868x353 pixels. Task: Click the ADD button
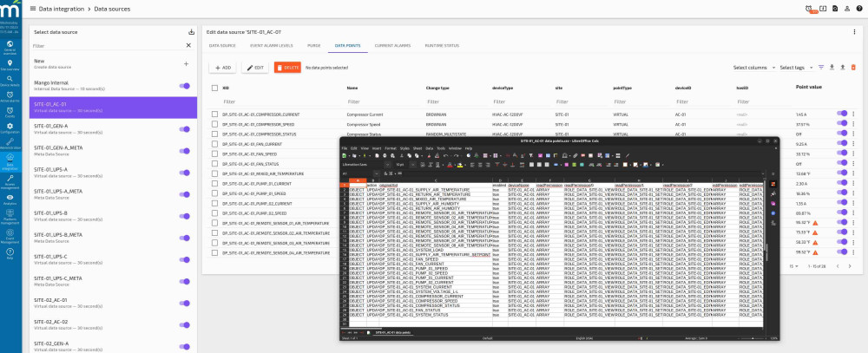(223, 67)
